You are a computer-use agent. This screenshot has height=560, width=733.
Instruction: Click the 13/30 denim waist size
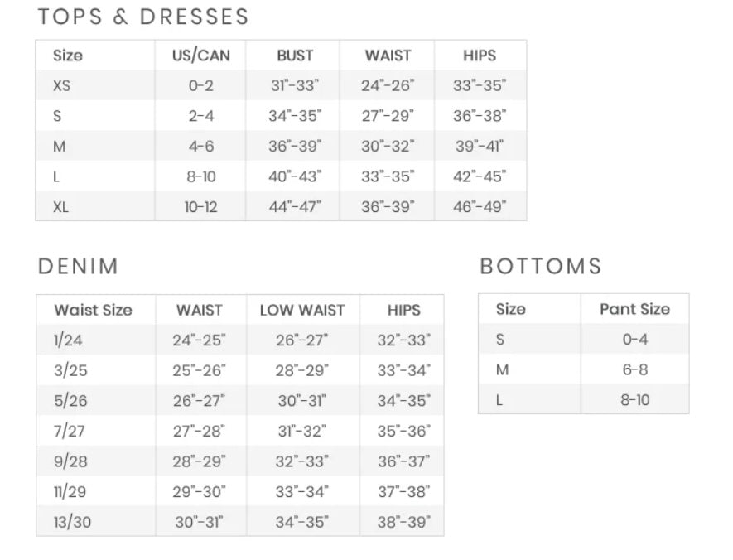[72, 522]
